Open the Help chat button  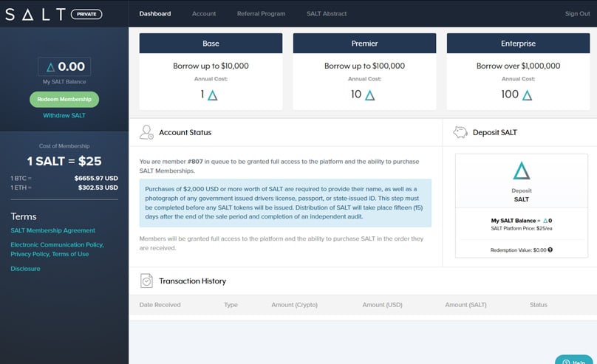pyautogui.click(x=574, y=360)
